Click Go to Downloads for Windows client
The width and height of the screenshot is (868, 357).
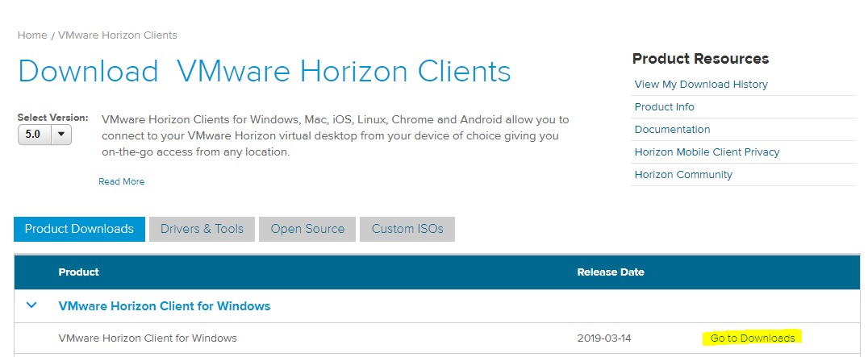coord(753,338)
